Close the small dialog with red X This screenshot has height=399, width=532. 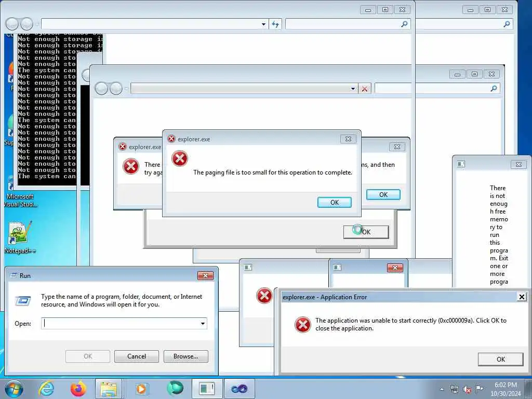395,268
